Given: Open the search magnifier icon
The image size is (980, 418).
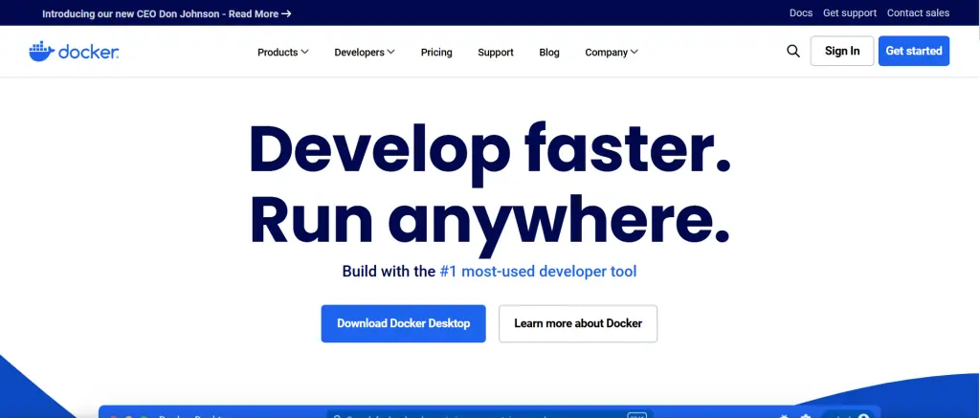Looking at the screenshot, I should tap(793, 52).
